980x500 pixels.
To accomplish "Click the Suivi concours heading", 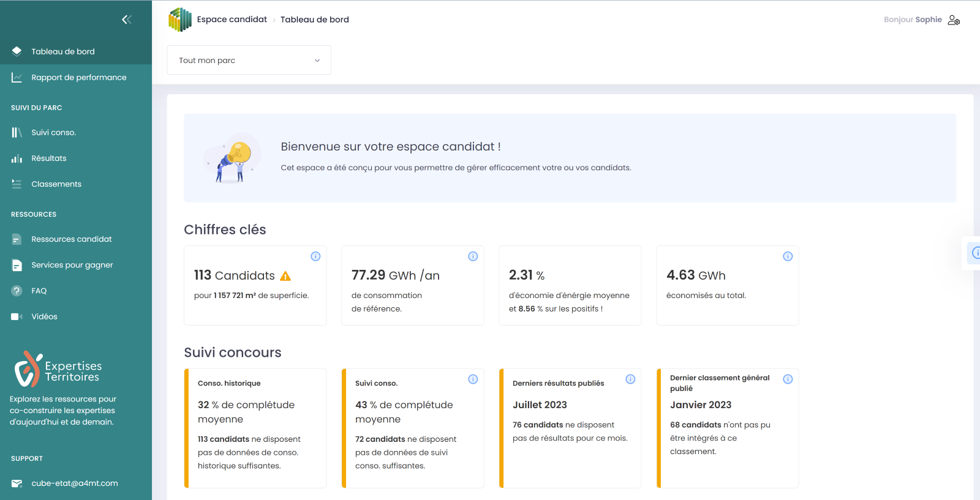I will point(233,353).
